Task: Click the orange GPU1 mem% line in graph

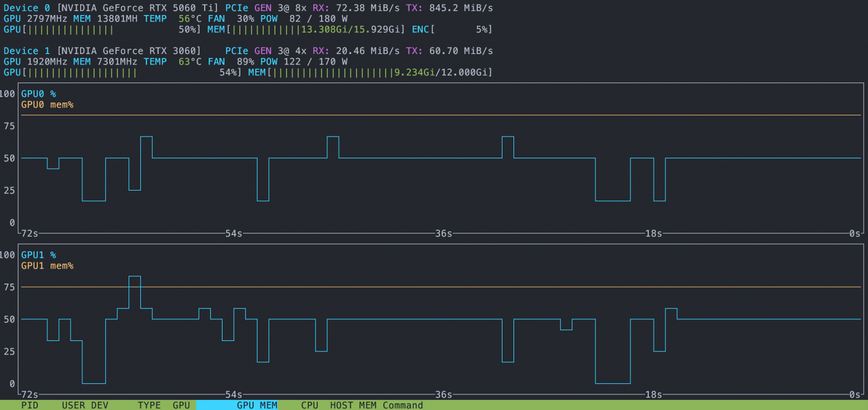Action: tap(441, 287)
